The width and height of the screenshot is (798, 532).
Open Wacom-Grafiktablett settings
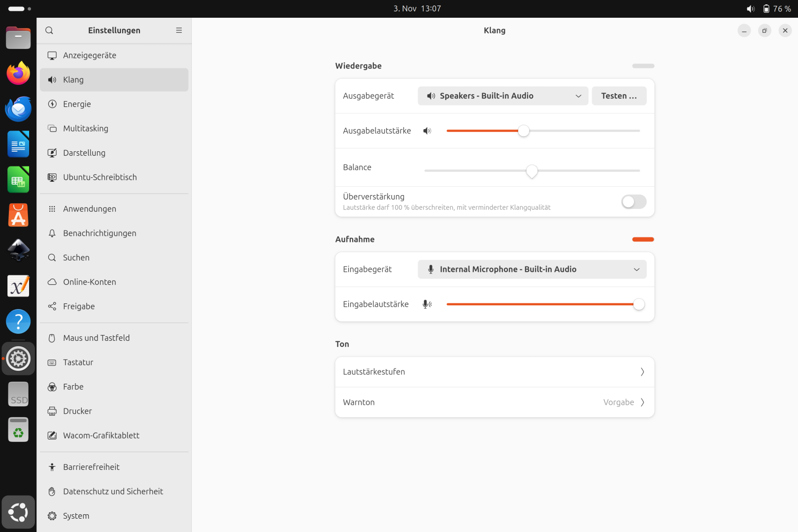(x=114, y=435)
